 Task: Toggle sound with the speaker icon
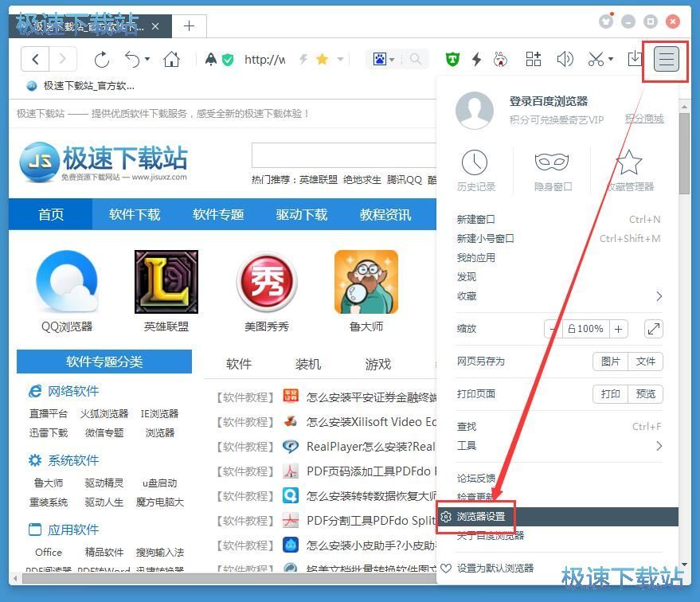[565, 59]
